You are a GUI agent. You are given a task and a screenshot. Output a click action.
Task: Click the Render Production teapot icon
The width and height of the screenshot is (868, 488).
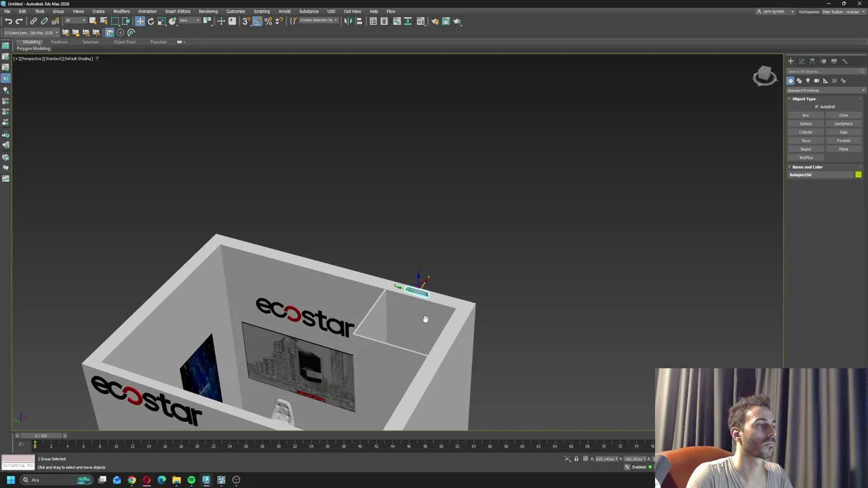tap(457, 21)
